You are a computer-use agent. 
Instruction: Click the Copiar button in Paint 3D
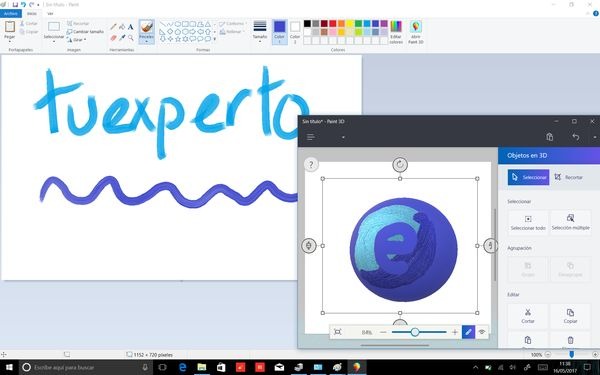pyautogui.click(x=570, y=316)
